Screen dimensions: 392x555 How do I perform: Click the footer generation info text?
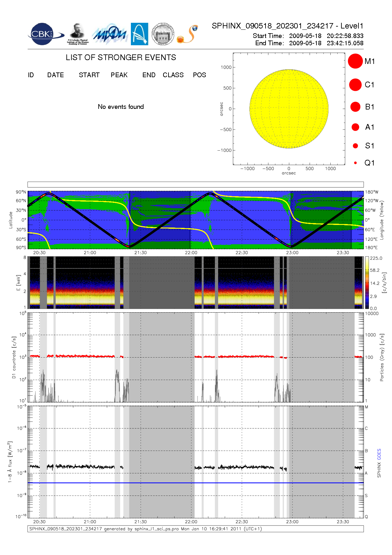145,529
